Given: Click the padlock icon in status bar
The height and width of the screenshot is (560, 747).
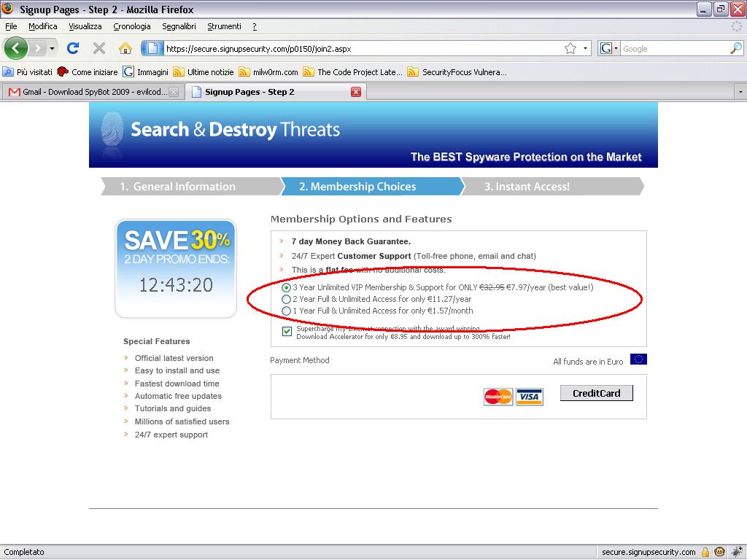Looking at the screenshot, I should [x=705, y=553].
